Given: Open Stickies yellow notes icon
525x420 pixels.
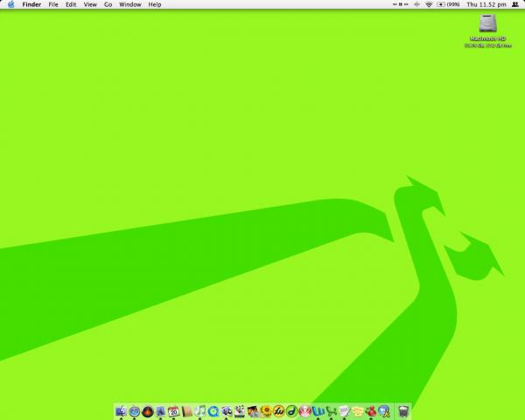Looking at the screenshot, I should click(358, 411).
